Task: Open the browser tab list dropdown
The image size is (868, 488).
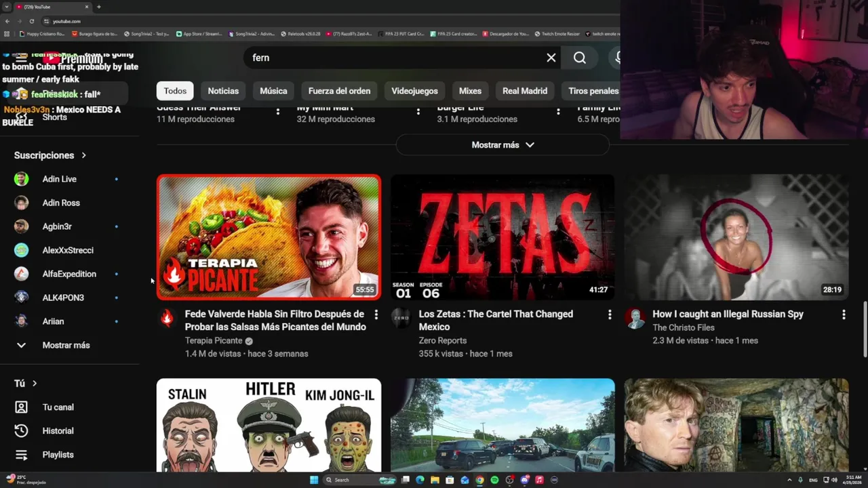Action: tap(7, 7)
